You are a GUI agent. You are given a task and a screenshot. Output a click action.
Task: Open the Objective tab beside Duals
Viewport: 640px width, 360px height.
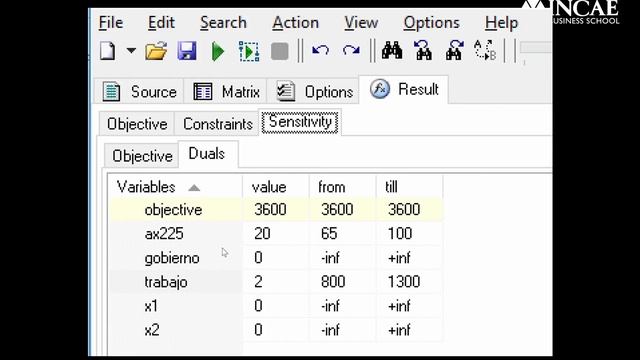[142, 156]
